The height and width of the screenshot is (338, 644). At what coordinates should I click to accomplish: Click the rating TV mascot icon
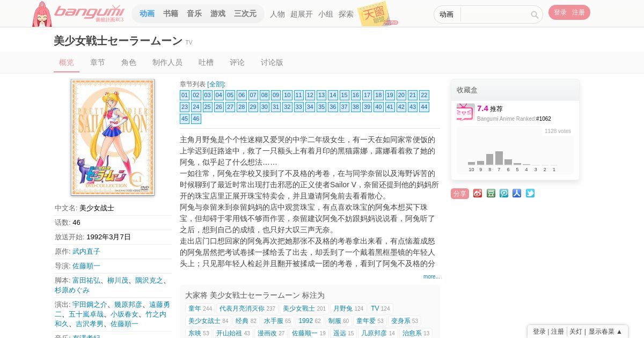[x=466, y=113]
